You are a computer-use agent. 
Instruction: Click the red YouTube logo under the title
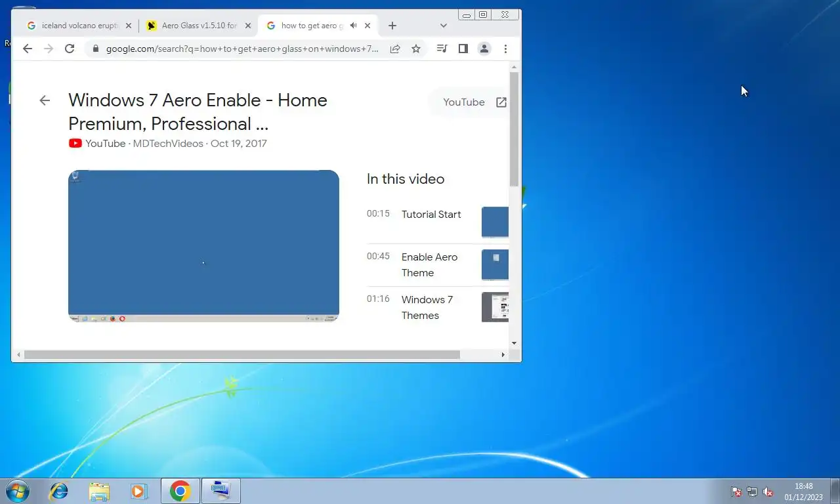[75, 143]
